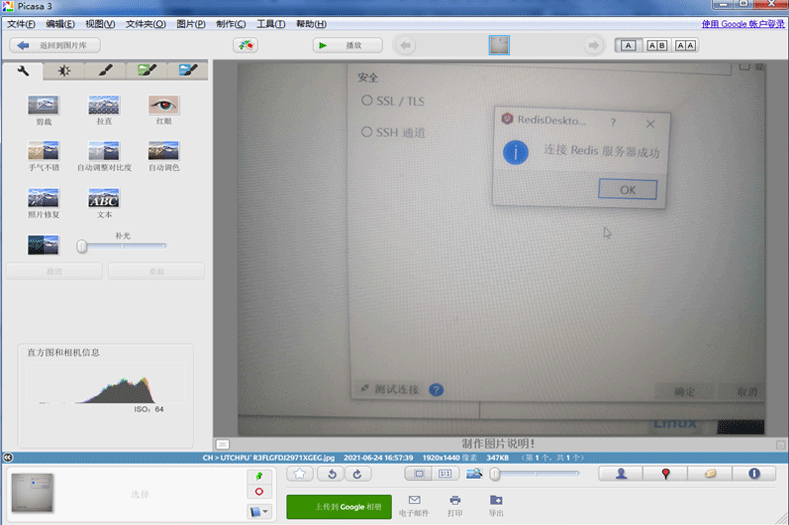Adjust the Fill Light (补光) slider
This screenshot has width=789, height=525.
coord(123,246)
